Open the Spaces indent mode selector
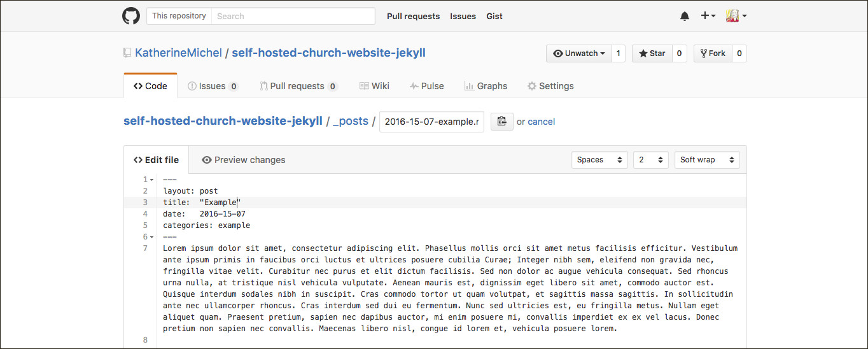This screenshot has height=349, width=868. 599,160
